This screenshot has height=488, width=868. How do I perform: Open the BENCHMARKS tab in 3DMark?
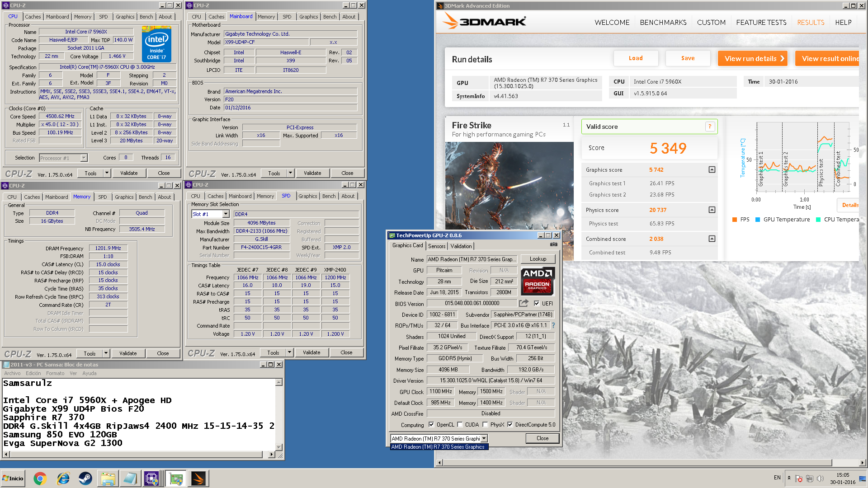pyautogui.click(x=663, y=22)
